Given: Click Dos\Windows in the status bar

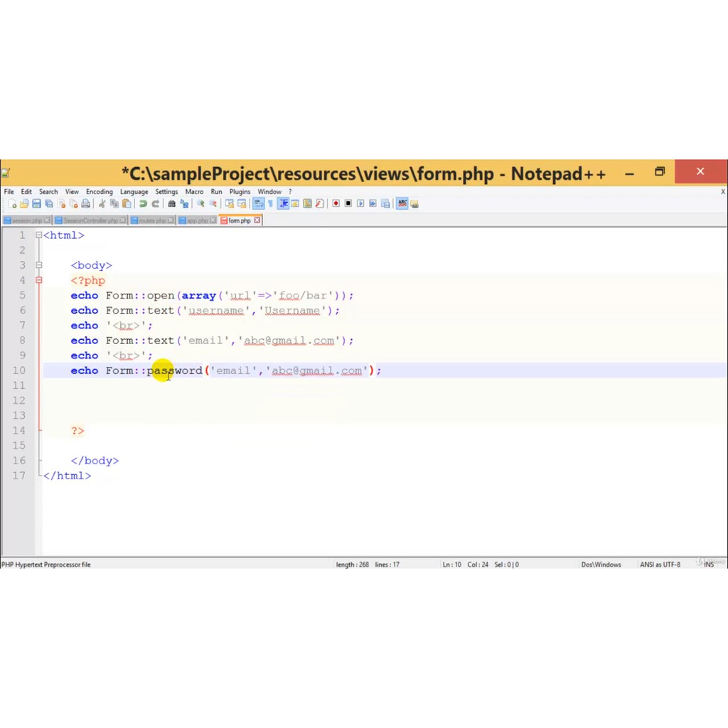Looking at the screenshot, I should [x=601, y=564].
